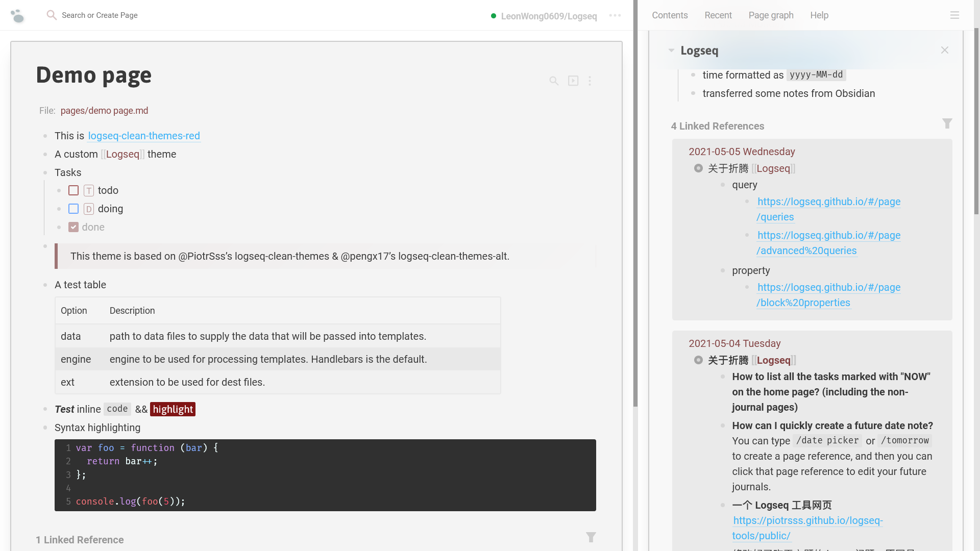Open the three-dot menu in the header
980x551 pixels.
[615, 15]
